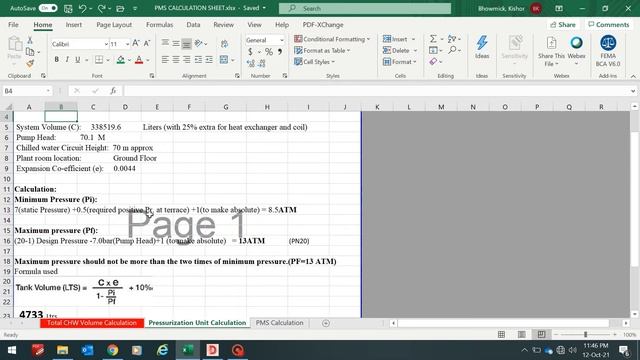The image size is (640, 360).
Task: Open the Format cells dropdown
Action: (x=400, y=62)
